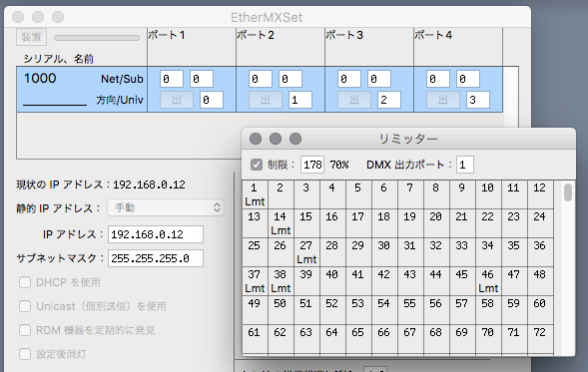588x372 pixels.
Task: Enable RDM 機器を定期的に発見 checkbox
Action: click(25, 330)
